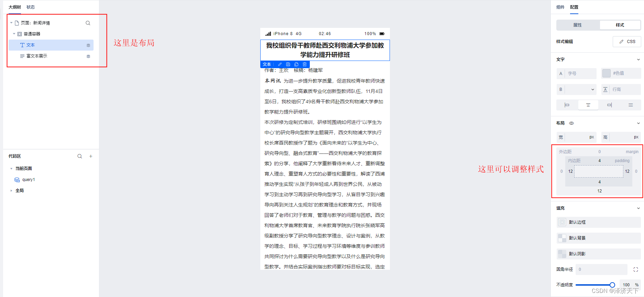The height and width of the screenshot is (297, 644).
Task: Select the 样式 segment tab
Action: coord(620,25)
